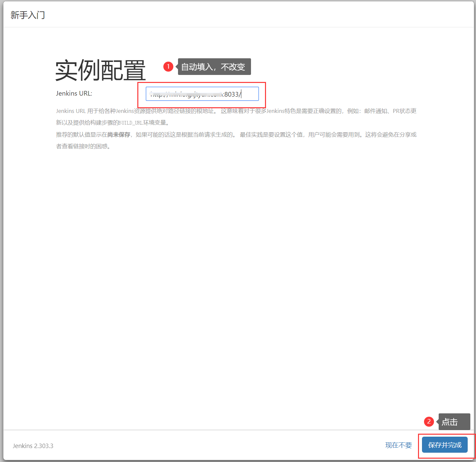Click the 新手入门 header title

pos(28,15)
